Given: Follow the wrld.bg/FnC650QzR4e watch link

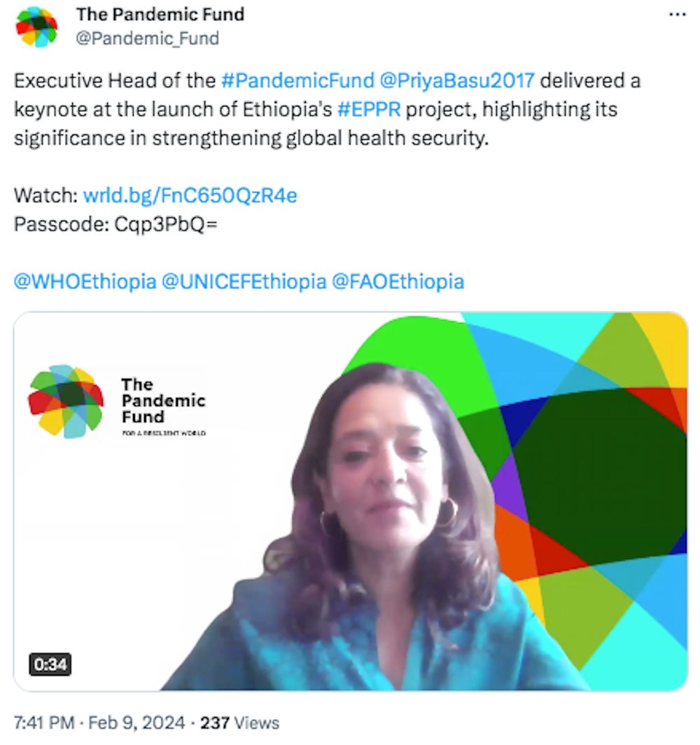Looking at the screenshot, I should pyautogui.click(x=190, y=195).
